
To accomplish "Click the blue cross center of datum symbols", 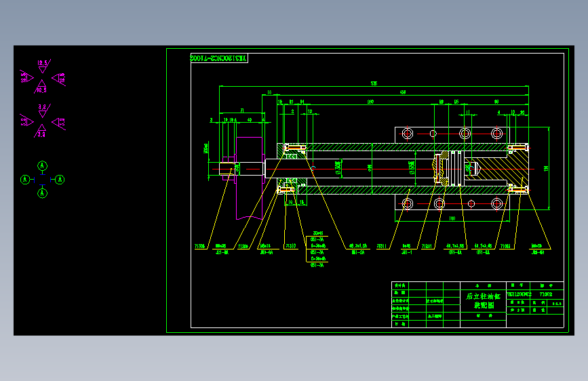I will coord(42,180).
